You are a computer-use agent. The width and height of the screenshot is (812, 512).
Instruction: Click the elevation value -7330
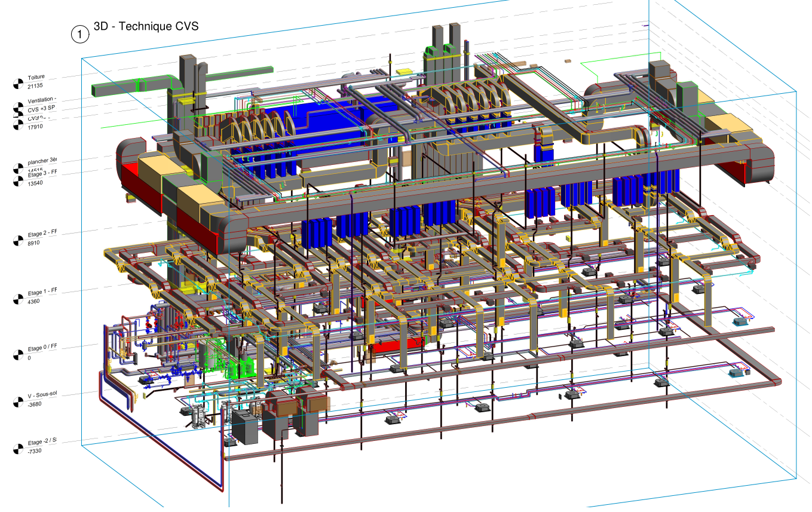(35, 451)
